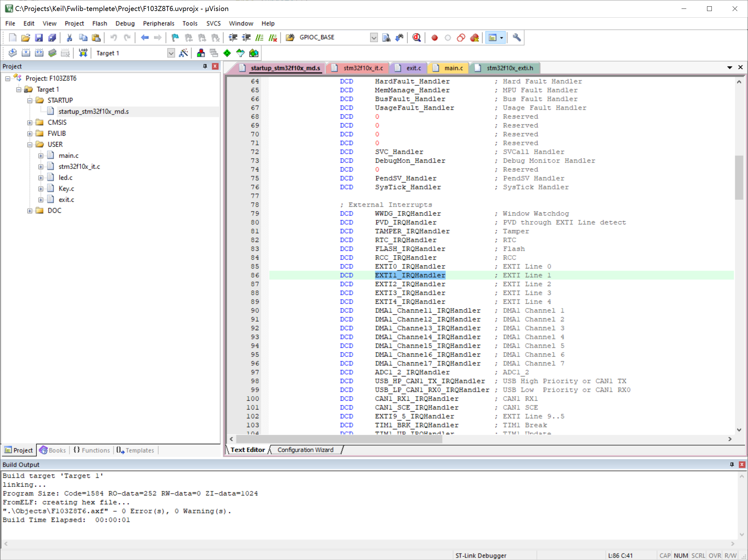The image size is (748, 560).
Task: Pin the Project panel
Action: pyautogui.click(x=205, y=66)
